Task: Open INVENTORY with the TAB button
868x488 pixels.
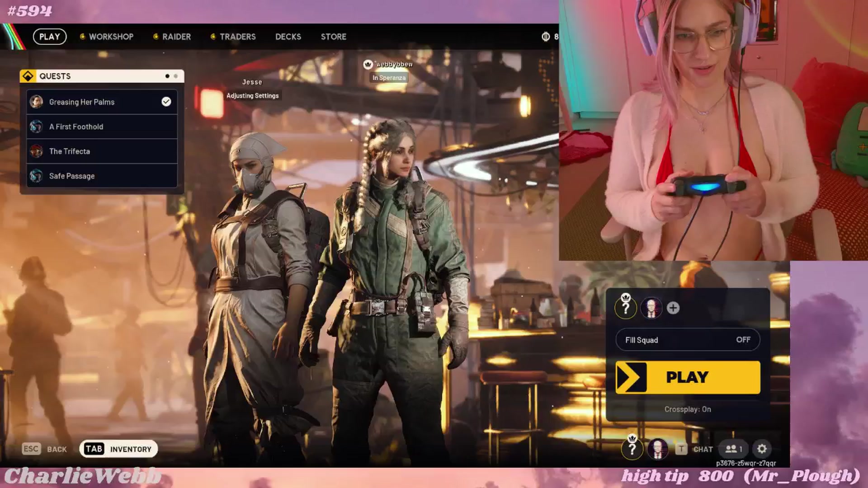Action: (x=118, y=449)
